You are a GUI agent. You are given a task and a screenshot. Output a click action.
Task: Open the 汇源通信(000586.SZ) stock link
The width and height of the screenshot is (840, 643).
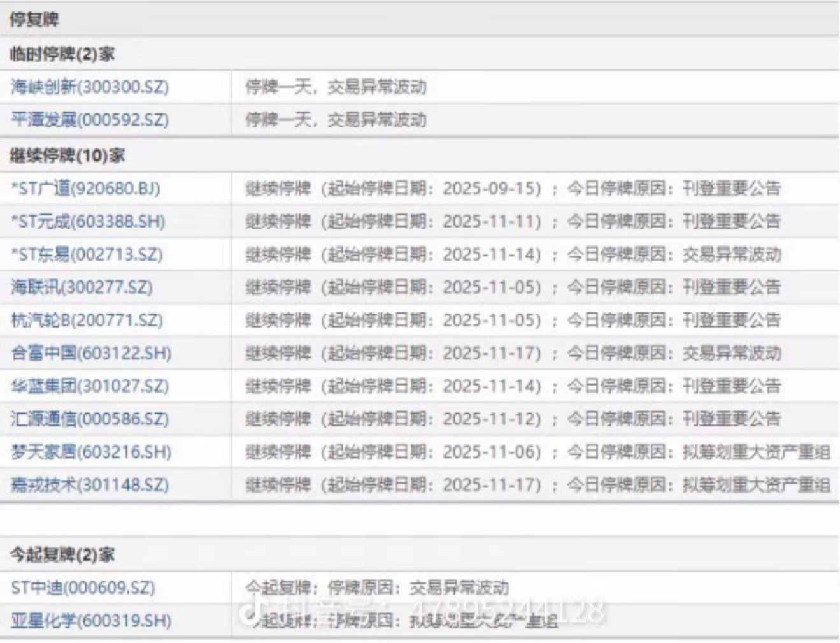coord(90,419)
